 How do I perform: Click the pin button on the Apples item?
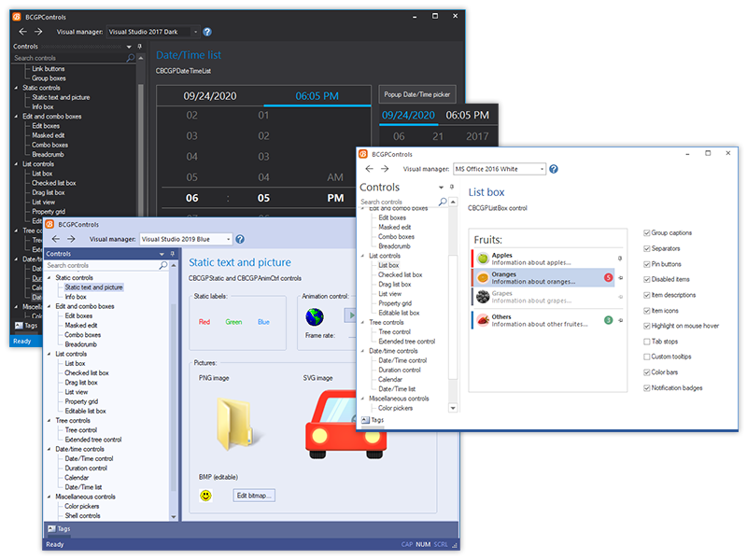click(619, 258)
